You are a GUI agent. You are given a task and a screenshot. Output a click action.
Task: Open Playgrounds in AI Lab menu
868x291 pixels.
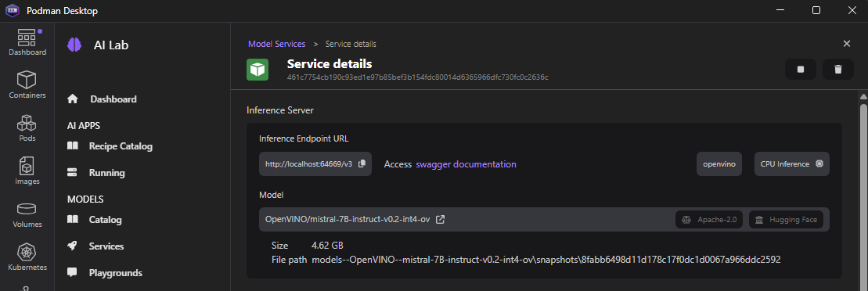[x=116, y=273]
